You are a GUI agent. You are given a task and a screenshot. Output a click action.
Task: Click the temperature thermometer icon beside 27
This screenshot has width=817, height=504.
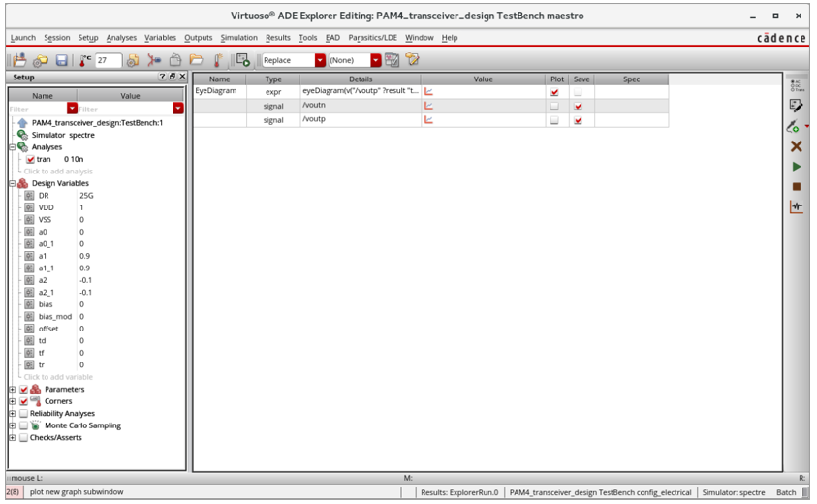[x=85, y=60]
